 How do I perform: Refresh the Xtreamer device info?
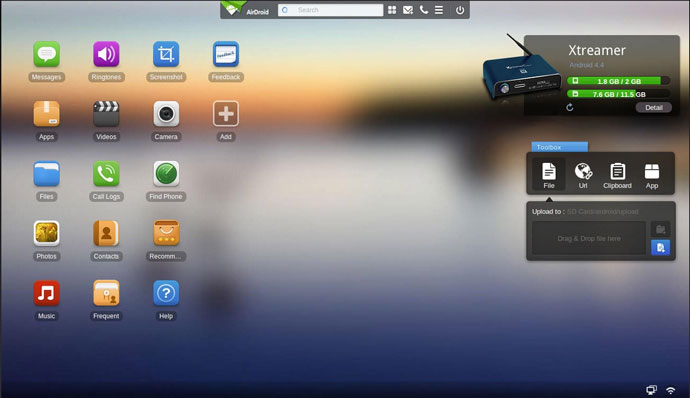coord(569,107)
